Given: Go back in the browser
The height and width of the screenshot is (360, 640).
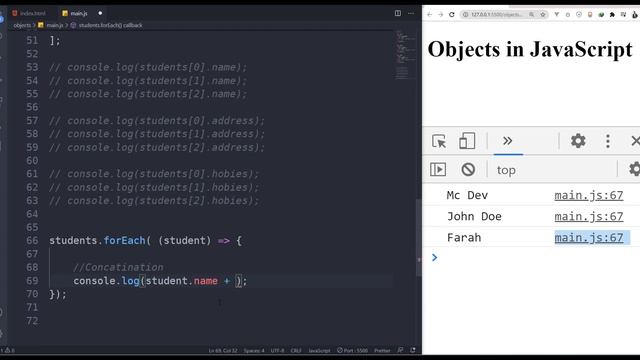Looking at the screenshot, I should [429, 14].
